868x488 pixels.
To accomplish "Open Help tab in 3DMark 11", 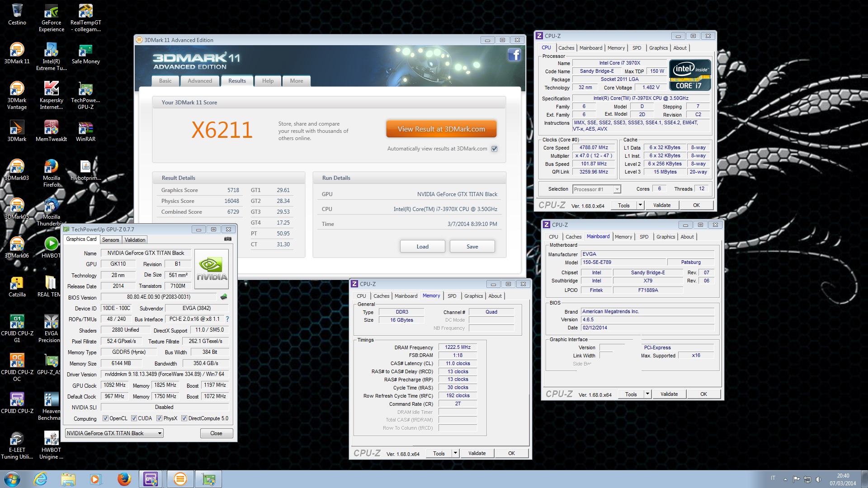I will tap(268, 81).
